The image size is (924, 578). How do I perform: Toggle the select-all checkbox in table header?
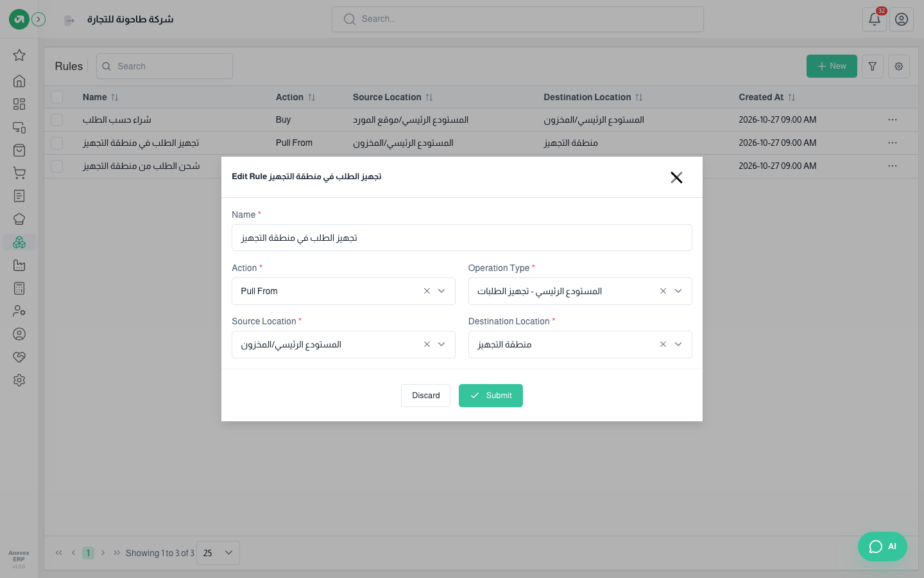(57, 97)
